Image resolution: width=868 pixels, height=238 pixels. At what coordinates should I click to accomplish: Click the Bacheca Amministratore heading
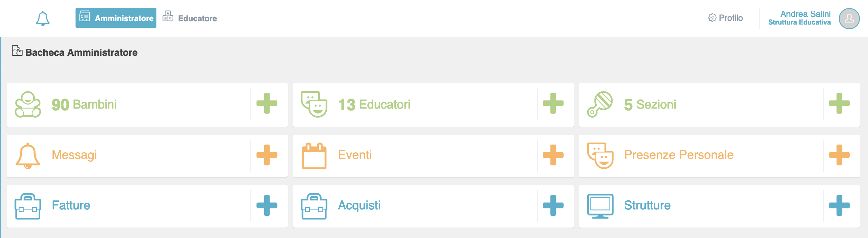(81, 53)
